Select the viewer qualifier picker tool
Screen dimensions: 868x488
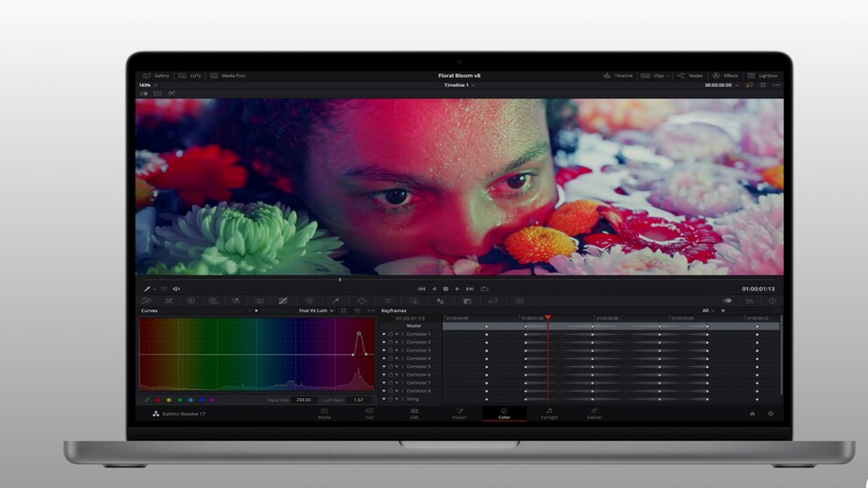point(147,288)
